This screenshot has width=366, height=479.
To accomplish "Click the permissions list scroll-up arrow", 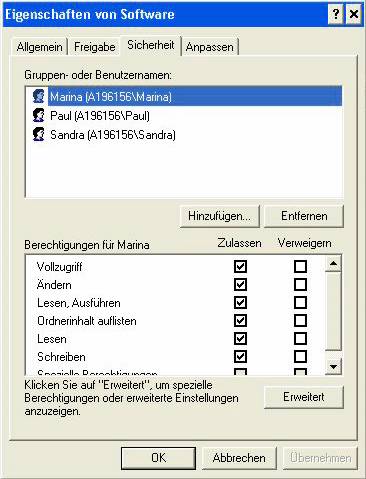I will [x=333, y=264].
